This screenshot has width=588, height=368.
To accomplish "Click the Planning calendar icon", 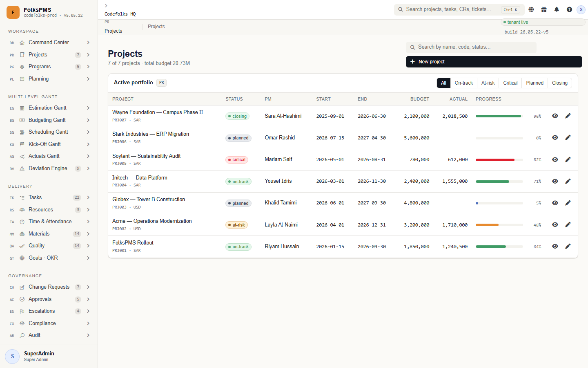I will point(22,79).
